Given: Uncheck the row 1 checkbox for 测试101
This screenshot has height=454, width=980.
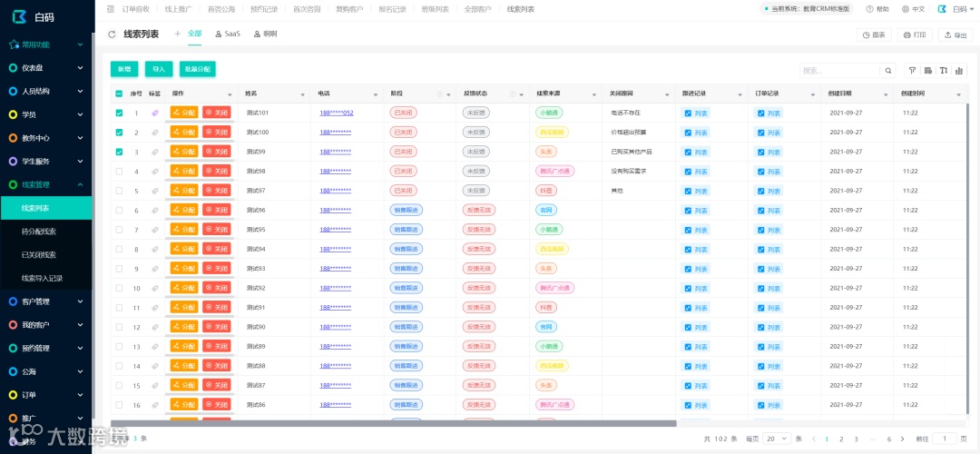Looking at the screenshot, I should (120, 113).
